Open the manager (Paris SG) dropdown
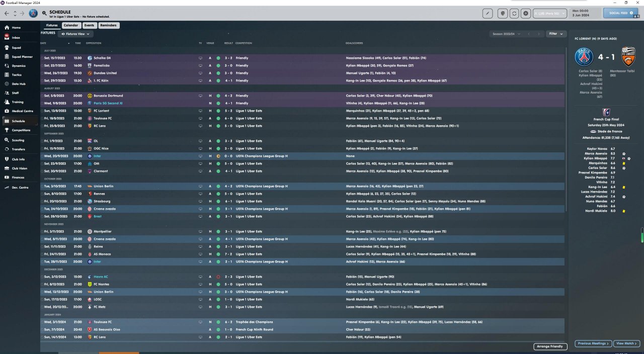Viewport: 644px width, 354px height. pyautogui.click(x=549, y=14)
